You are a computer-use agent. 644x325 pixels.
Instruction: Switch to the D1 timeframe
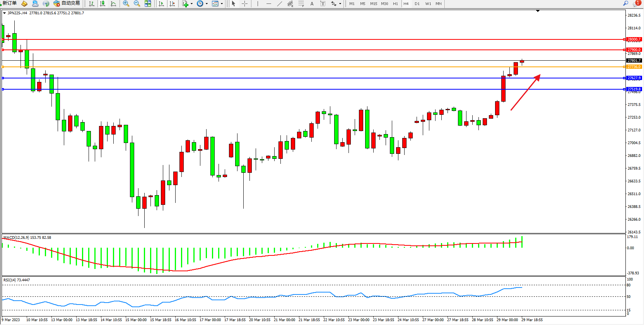point(417,3)
